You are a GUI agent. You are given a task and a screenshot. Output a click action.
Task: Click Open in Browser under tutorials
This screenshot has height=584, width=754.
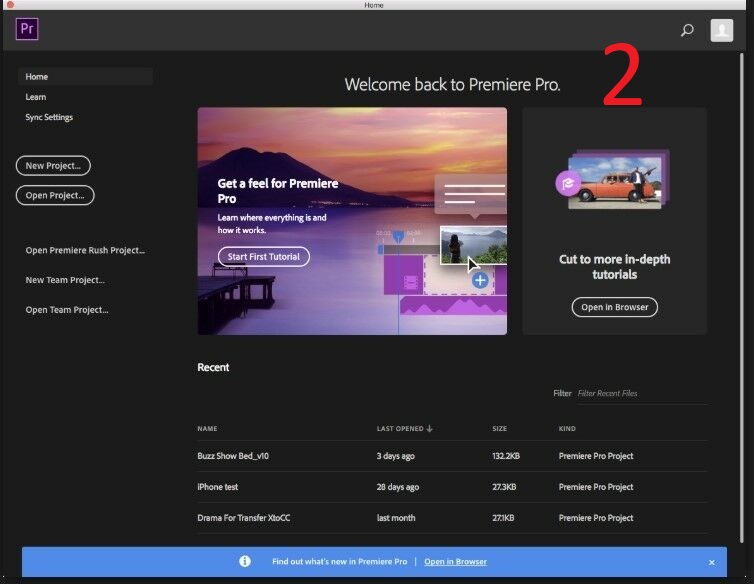click(615, 307)
